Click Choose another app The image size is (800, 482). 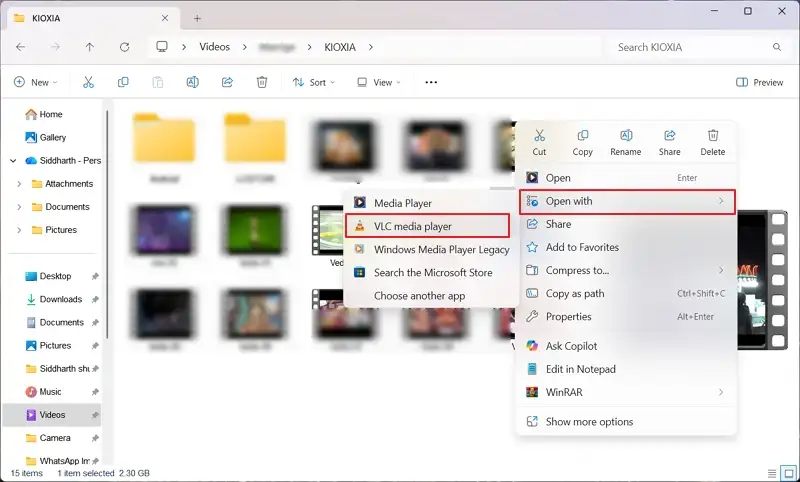pyautogui.click(x=431, y=296)
